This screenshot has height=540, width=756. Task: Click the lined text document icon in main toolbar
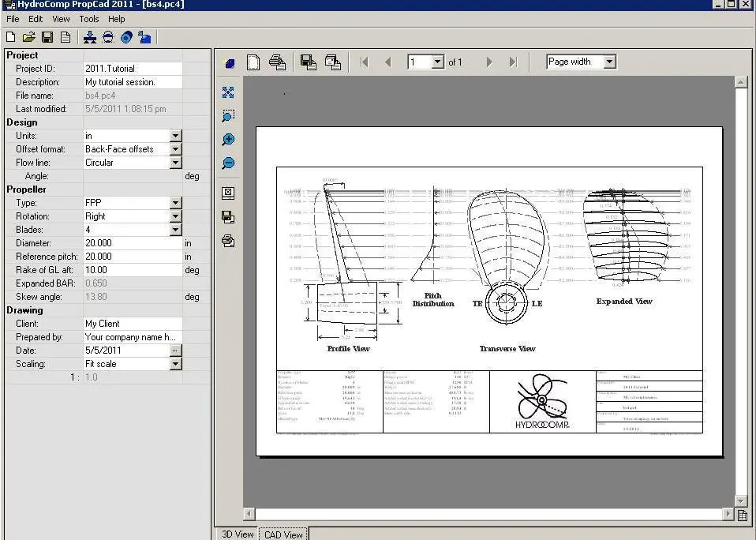[x=65, y=37]
